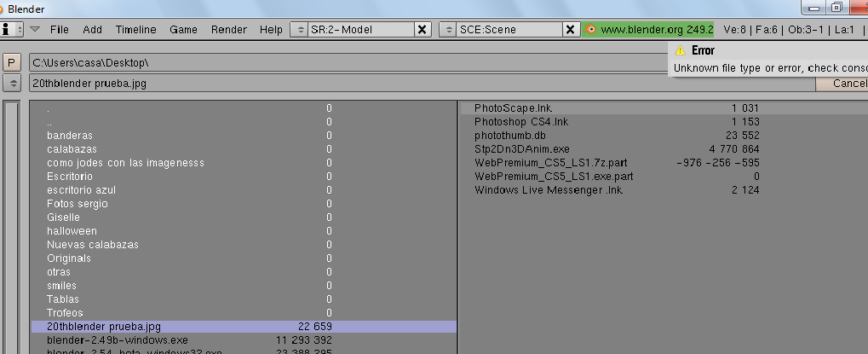Restore down the Blender window
The image size is (868, 354).
837,8
